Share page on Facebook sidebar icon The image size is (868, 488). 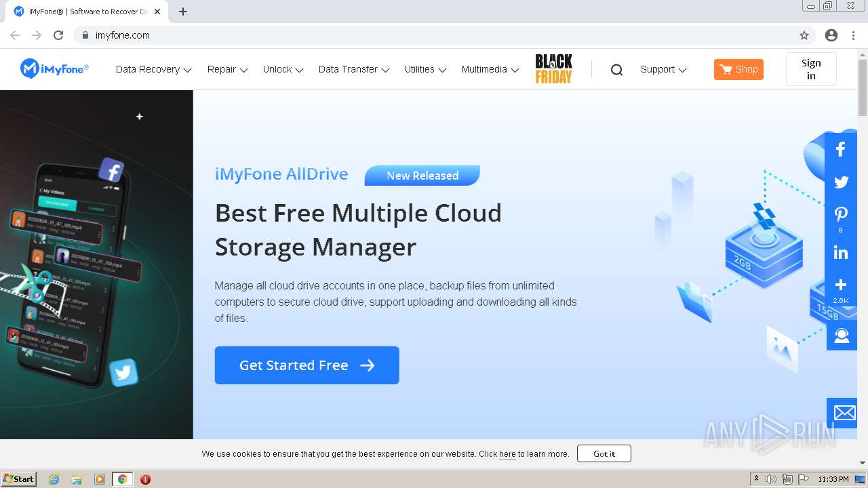[x=841, y=150]
